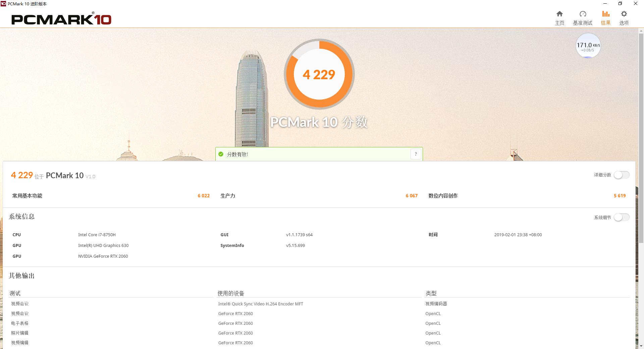Image resolution: width=644 pixels, height=349 pixels.
Task: Enable the 详细分数 toggle
Action: (x=621, y=175)
